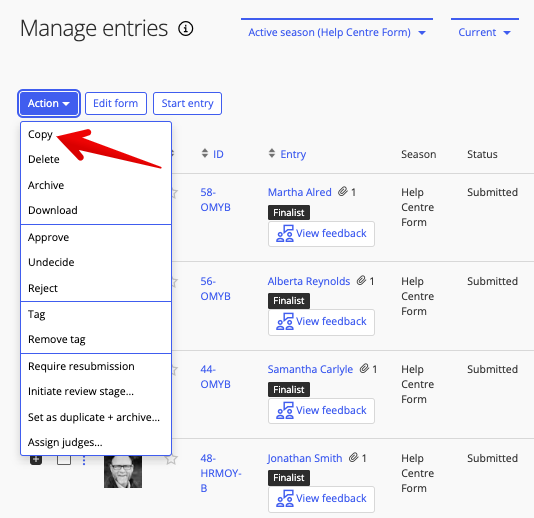Pick Undecide in the Action menu
This screenshot has height=518, width=534.
tap(51, 262)
